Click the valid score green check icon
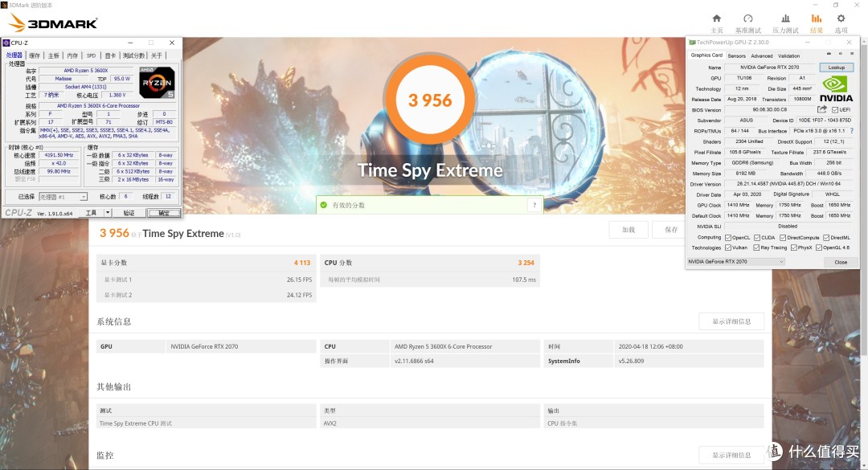Viewport: 868px width, 470px height. pos(324,205)
